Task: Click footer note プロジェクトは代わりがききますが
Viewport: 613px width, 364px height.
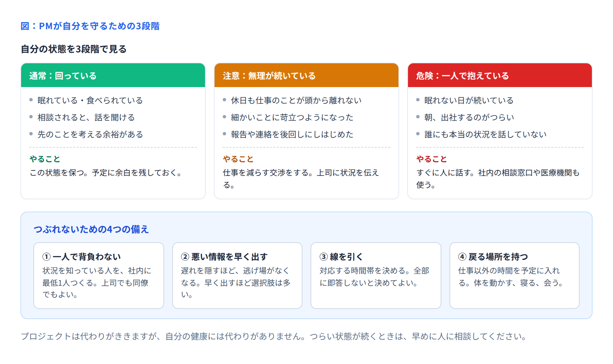Action: point(274,336)
